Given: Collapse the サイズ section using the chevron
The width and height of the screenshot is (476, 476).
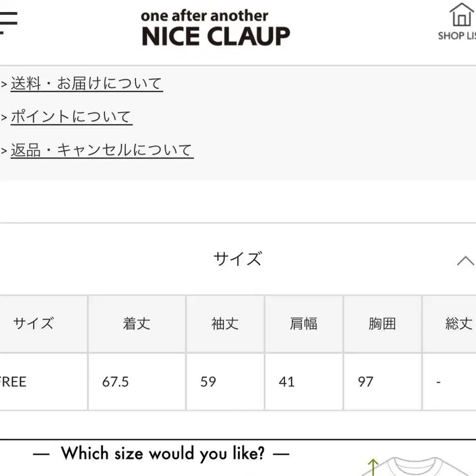Looking at the screenshot, I should tap(465, 260).
